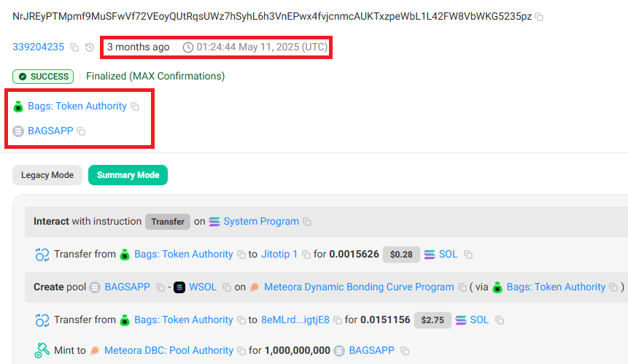Copy the System Program address
The image size is (628, 364).
coord(307,222)
